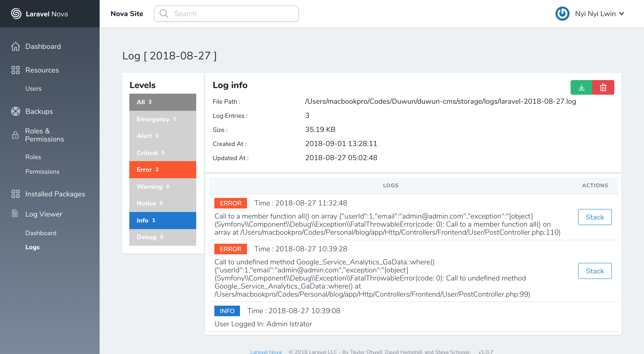Open the Nyi Nyi Lwin account dropdown
644x354 pixels.
click(599, 14)
